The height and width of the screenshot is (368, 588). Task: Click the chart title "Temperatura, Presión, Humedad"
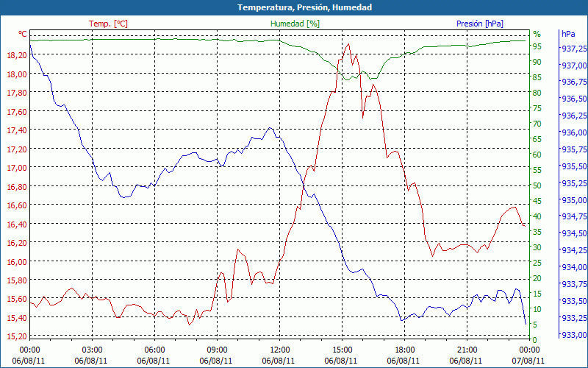[x=304, y=7]
